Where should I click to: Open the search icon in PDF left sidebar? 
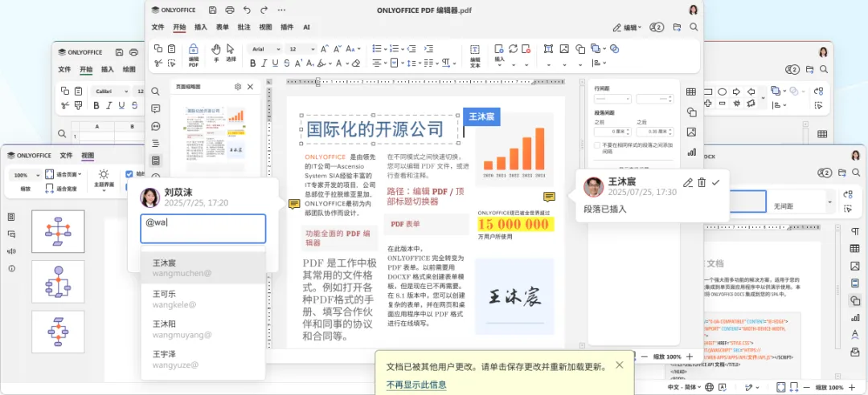156,92
